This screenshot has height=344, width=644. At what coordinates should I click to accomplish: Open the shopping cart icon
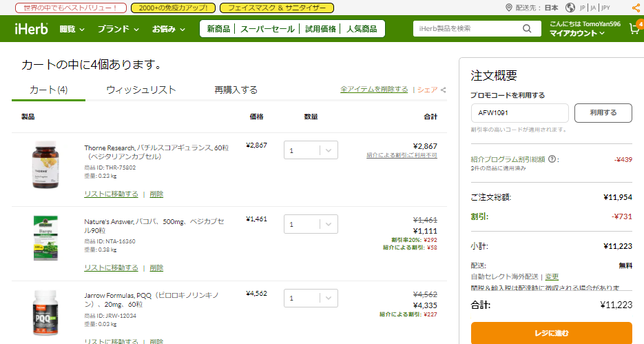tap(634, 28)
